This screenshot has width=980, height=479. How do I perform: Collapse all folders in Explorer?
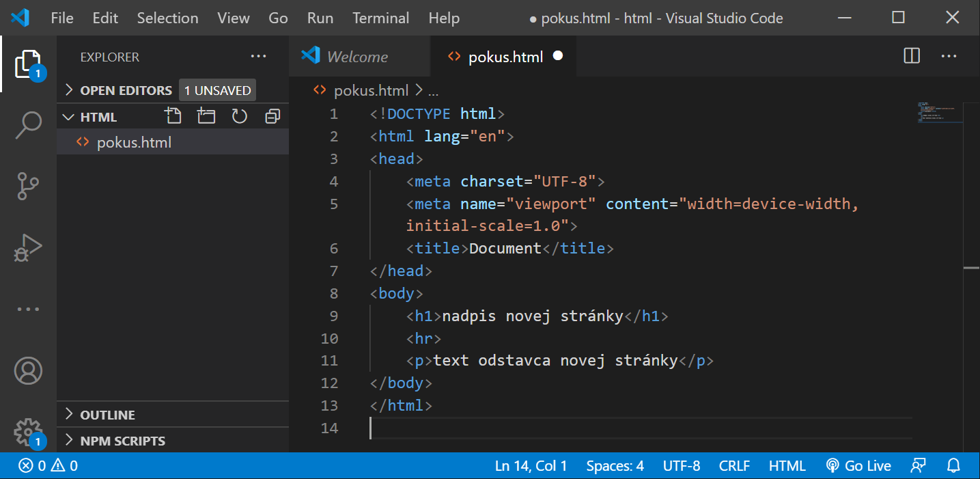272,116
